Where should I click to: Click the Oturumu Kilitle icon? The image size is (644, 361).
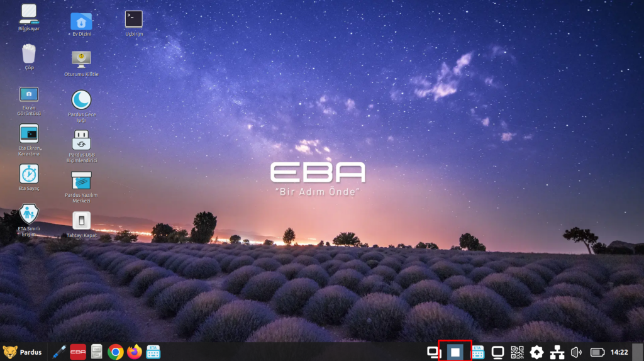pyautogui.click(x=81, y=60)
